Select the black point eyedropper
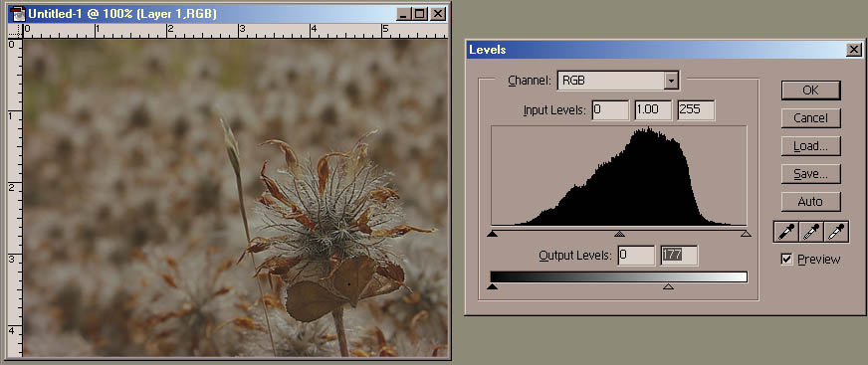Viewport: 868px width, 365px height. pos(785,233)
